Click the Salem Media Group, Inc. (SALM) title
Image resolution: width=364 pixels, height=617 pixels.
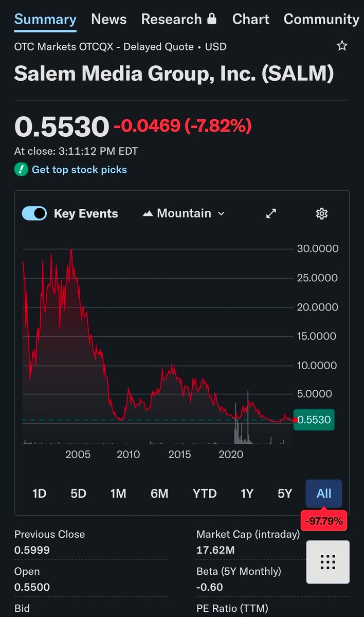[174, 74]
